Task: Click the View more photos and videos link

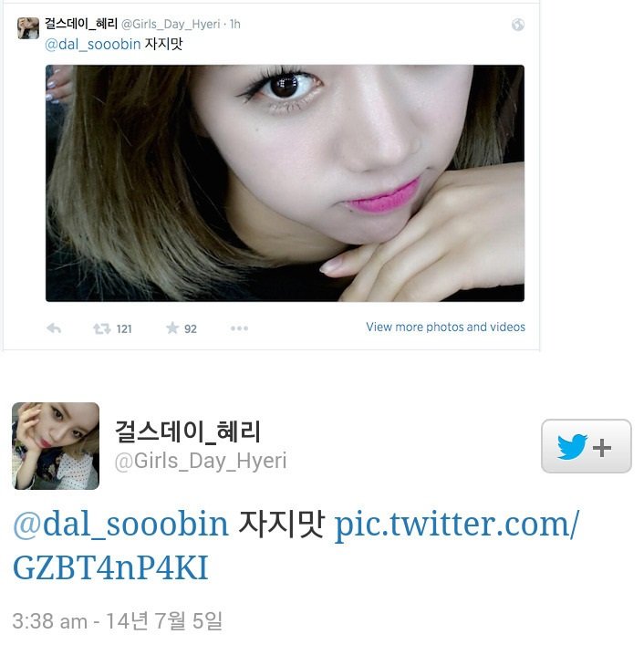Action: tap(446, 327)
